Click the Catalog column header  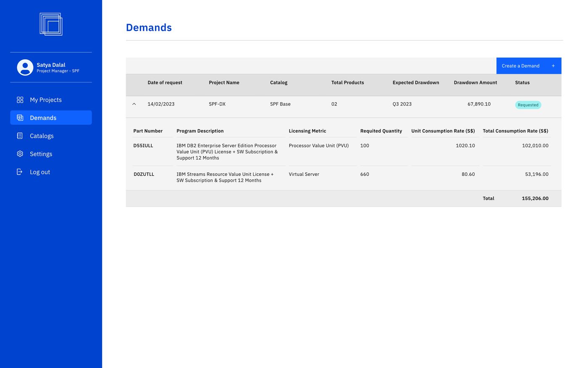[278, 83]
